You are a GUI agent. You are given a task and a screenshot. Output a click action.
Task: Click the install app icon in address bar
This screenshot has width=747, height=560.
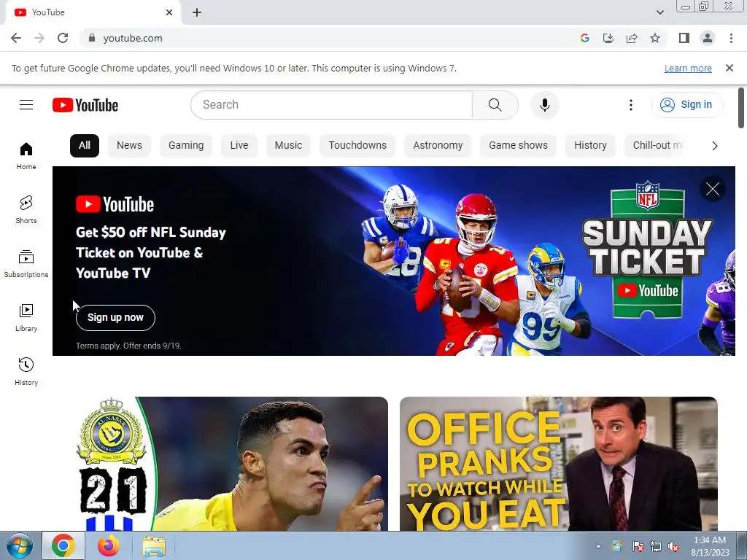608,38
